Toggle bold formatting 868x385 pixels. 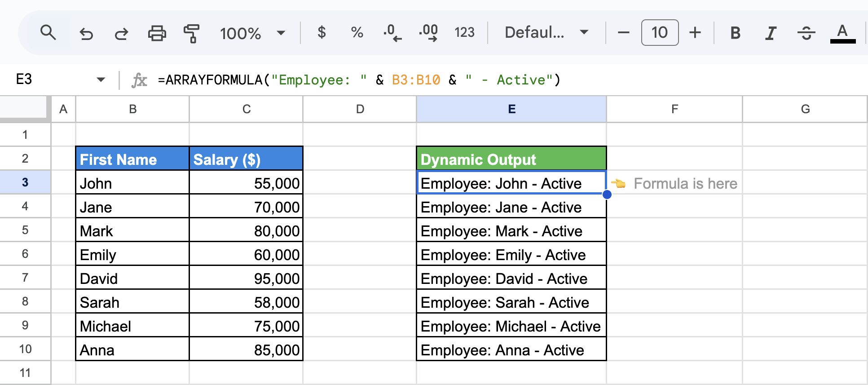tap(735, 33)
